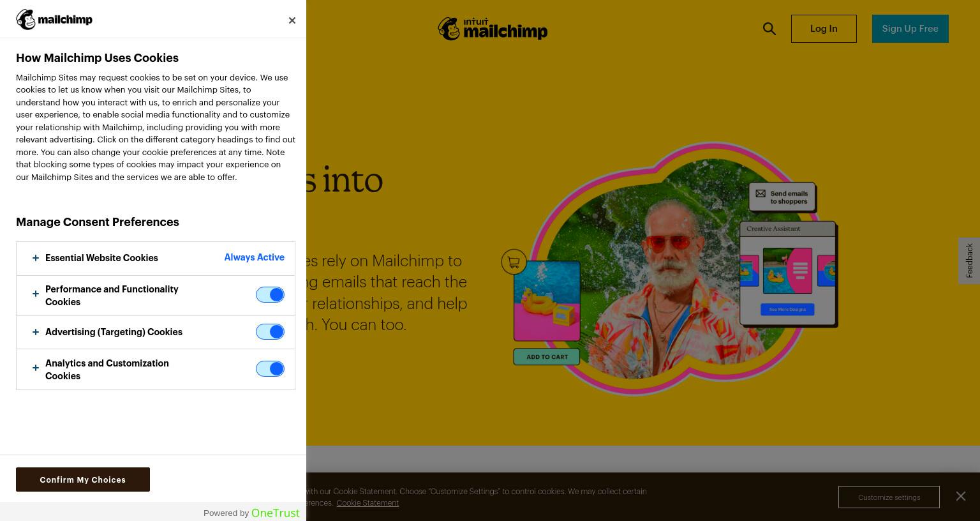
Task: Dismiss the bottom cookie banner
Action: 961,496
